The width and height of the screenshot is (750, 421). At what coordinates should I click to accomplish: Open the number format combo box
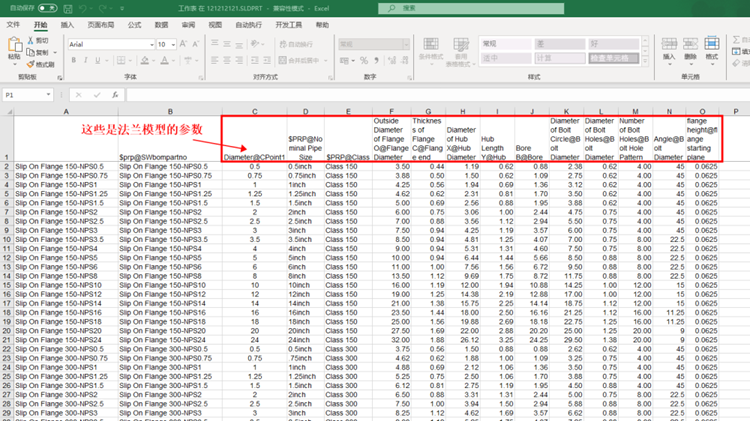[374, 44]
